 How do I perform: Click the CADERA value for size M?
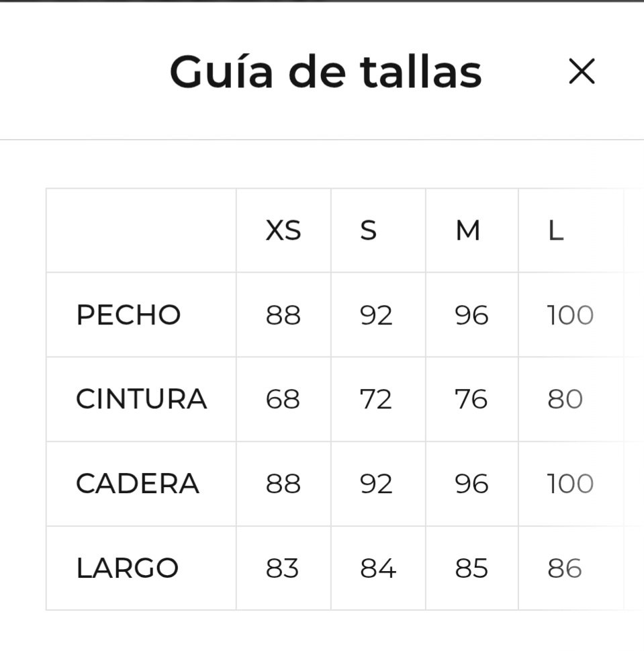coord(471,484)
